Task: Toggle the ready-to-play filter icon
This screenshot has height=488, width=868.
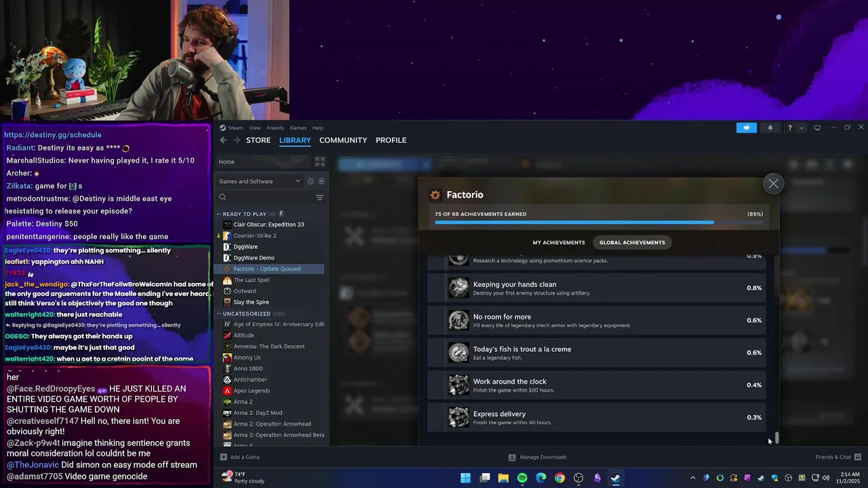Action: 321,181
